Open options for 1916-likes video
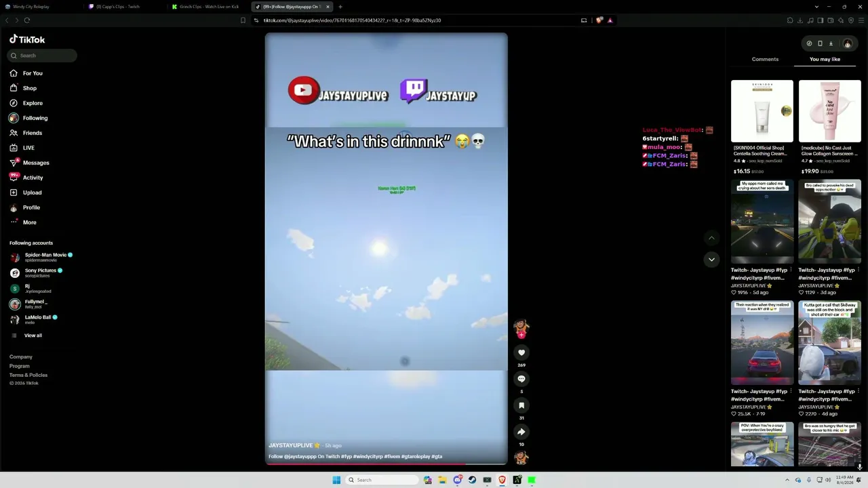 pyautogui.click(x=791, y=270)
